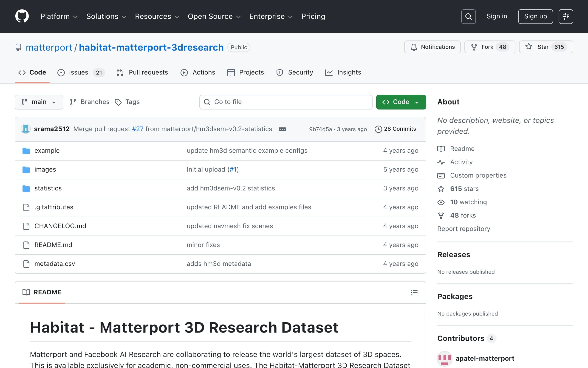Screen dimensions: 588x368
Task: Open the Security tab
Action: point(294,72)
